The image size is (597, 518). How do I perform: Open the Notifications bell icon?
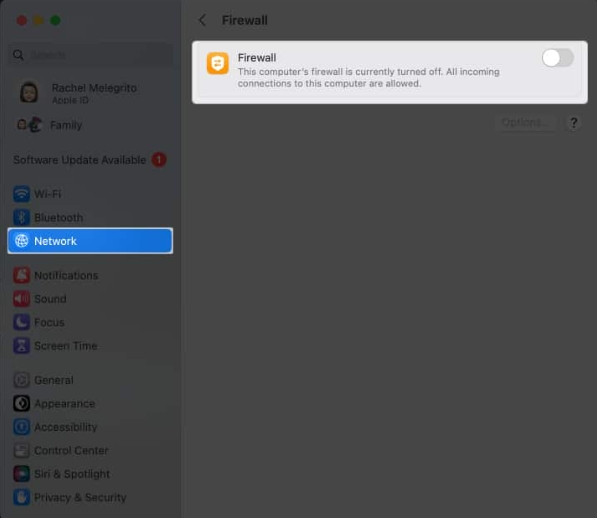pyautogui.click(x=22, y=275)
